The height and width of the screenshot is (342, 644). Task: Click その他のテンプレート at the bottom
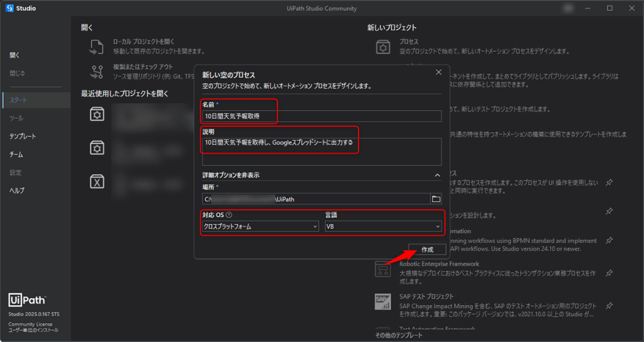tap(399, 336)
